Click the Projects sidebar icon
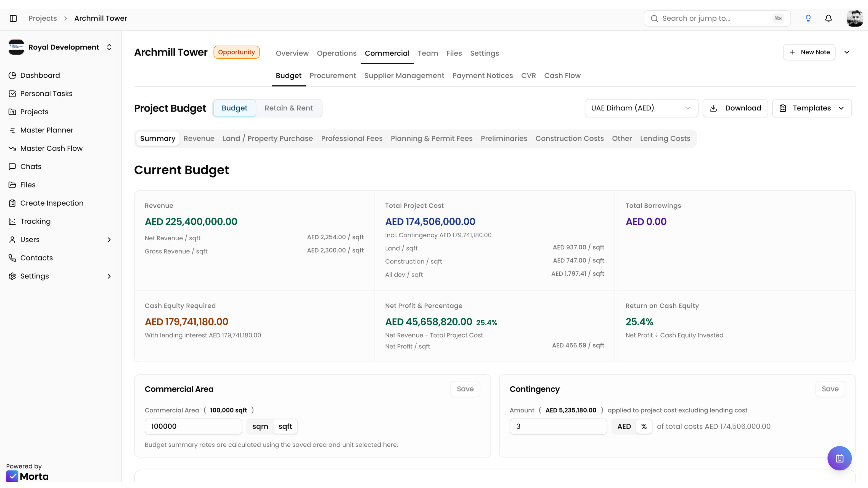 (x=12, y=112)
